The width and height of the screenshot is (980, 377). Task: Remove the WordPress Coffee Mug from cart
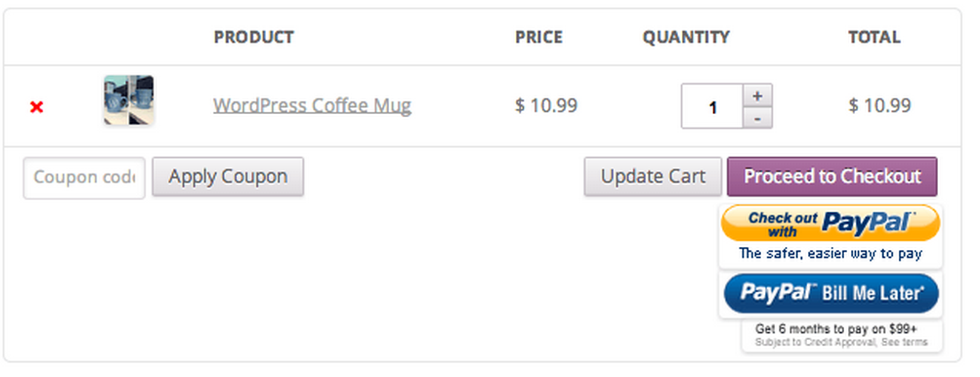[x=37, y=107]
